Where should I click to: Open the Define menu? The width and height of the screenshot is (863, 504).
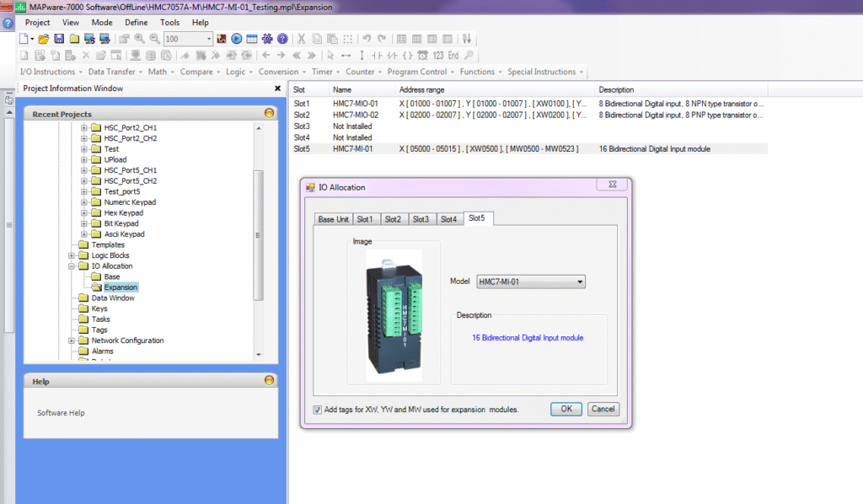(x=136, y=23)
